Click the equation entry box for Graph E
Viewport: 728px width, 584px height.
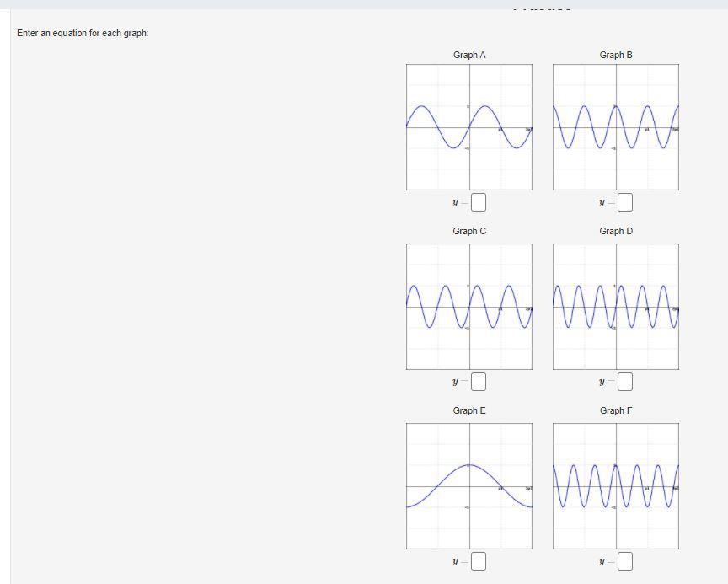(x=479, y=559)
